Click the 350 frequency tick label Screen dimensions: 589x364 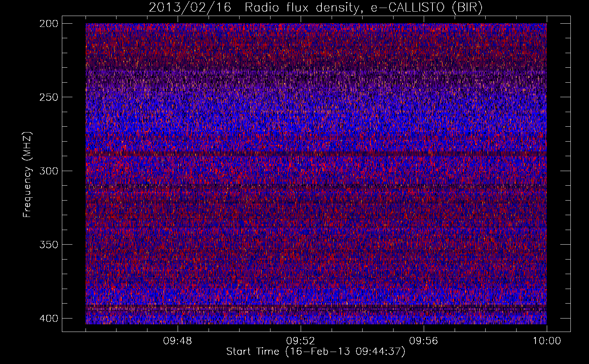(x=49, y=245)
